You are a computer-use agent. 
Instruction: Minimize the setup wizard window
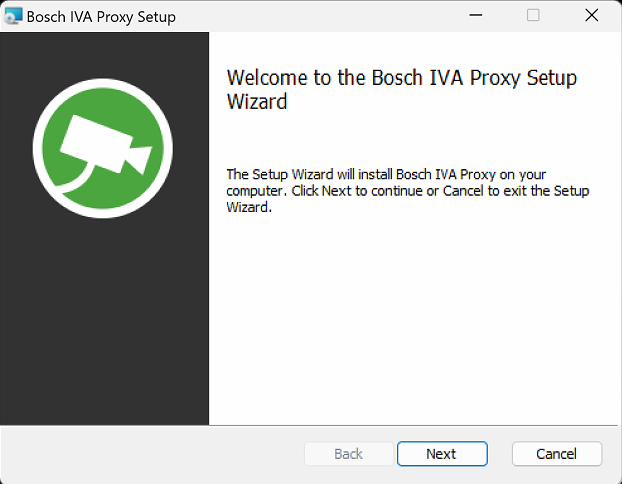pos(478,16)
